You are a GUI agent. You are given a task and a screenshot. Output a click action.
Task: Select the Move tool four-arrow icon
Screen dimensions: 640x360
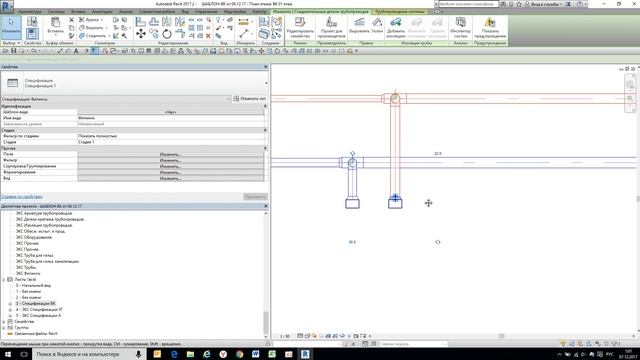pyautogui.click(x=141, y=33)
